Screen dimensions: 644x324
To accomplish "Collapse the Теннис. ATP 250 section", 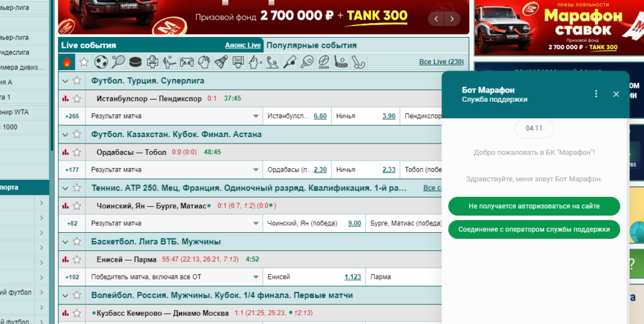I will point(65,189).
